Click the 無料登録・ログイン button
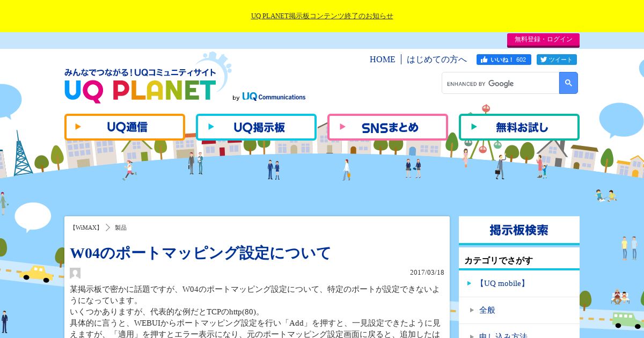The image size is (644, 338). (543, 40)
